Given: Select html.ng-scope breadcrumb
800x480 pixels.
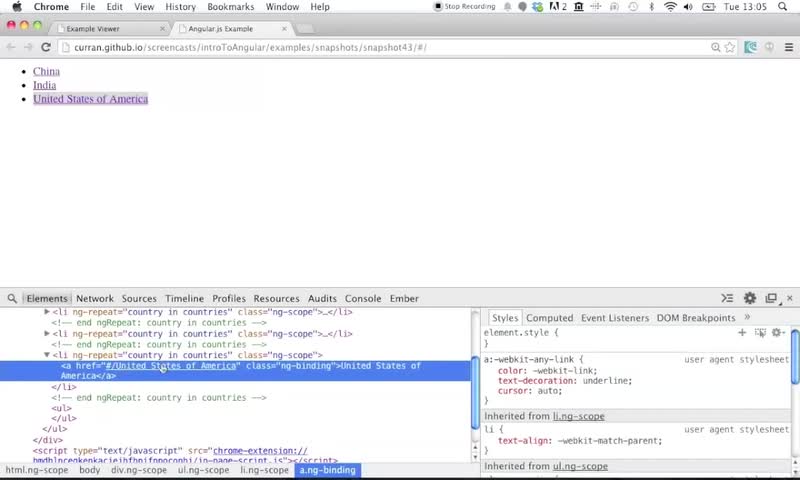Looking at the screenshot, I should pos(37,470).
